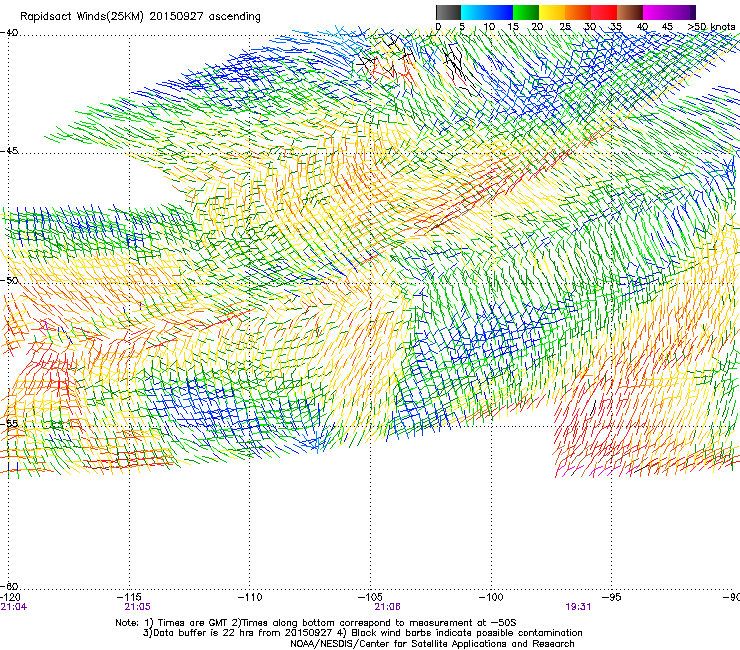The height and width of the screenshot is (650, 740).
Task: Click the note line "Times are GMT"
Action: 191,623
